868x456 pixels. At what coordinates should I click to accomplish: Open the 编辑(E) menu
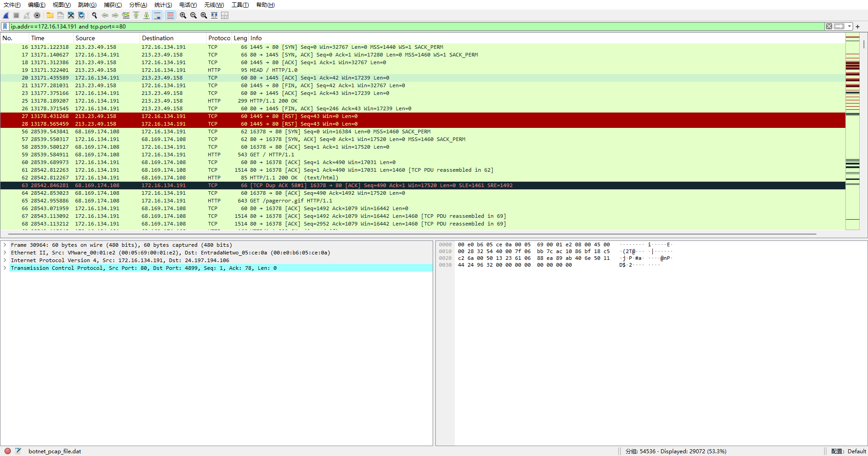click(37, 5)
